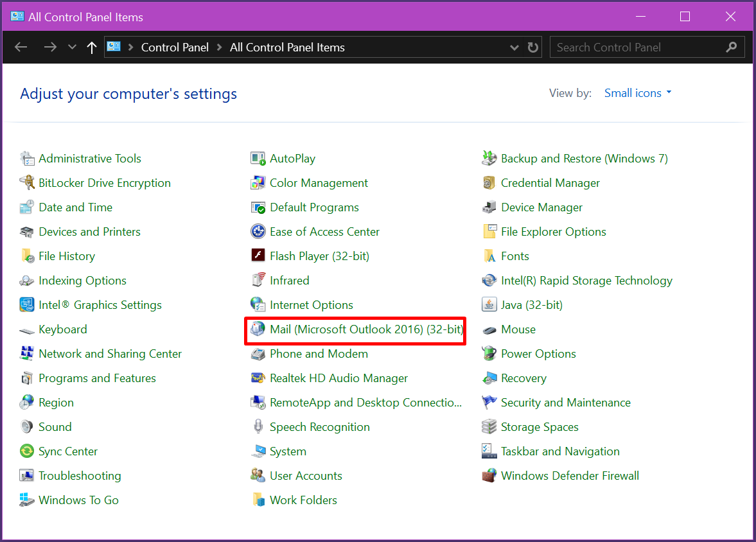Screen dimensions: 756x542
Task: Open Device Manager link
Action: point(541,207)
